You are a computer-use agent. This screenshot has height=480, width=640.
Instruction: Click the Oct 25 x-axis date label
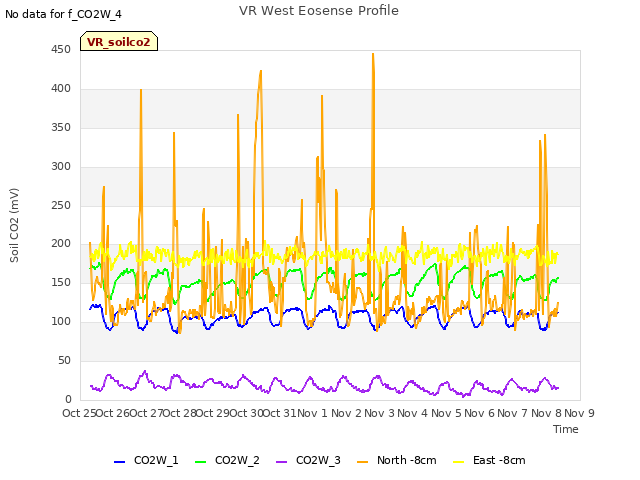80,413
